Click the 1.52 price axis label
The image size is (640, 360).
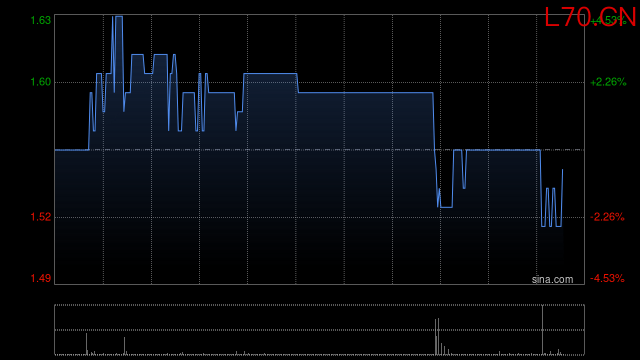41,217
